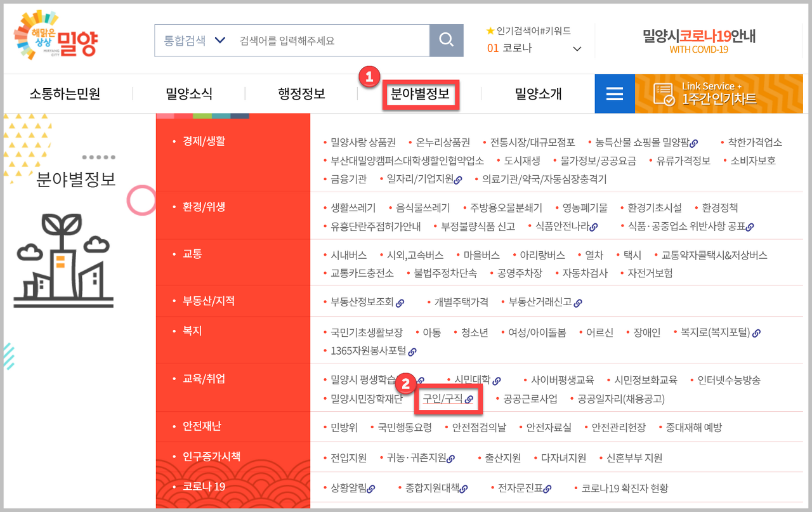Select the 경제/생활 category

[204, 141]
